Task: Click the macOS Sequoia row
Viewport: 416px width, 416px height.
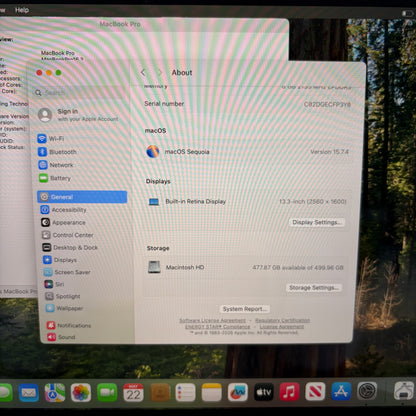Action: [x=248, y=152]
